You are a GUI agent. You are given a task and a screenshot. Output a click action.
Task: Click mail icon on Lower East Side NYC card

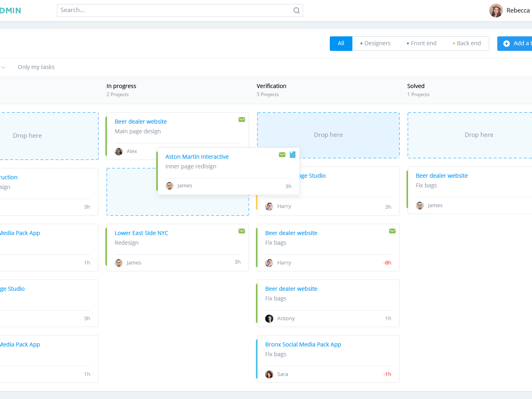coord(242,231)
